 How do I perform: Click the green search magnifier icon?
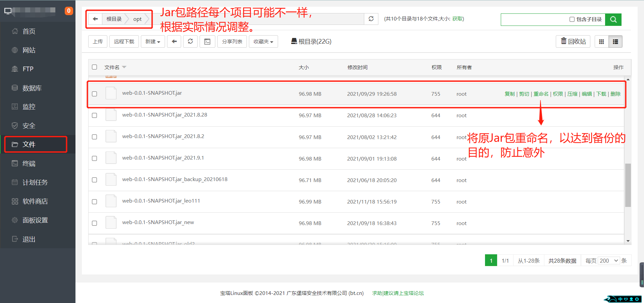point(613,19)
